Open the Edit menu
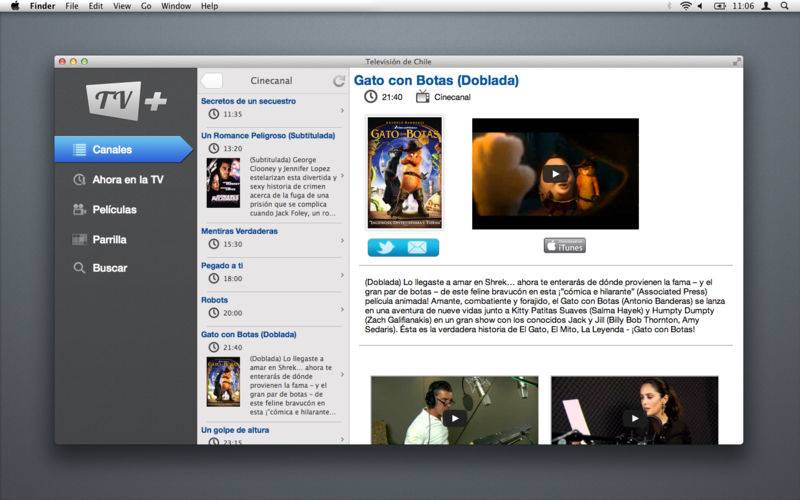Viewport: 800px width, 500px height. click(95, 6)
